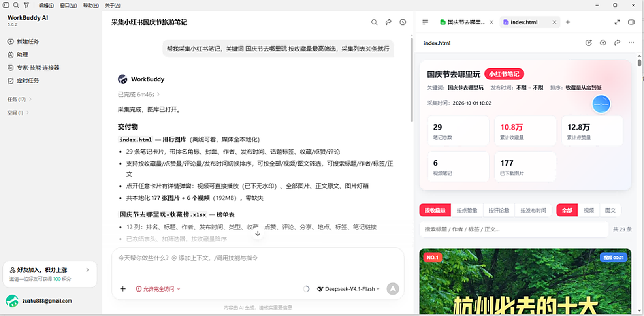Open the 编辑(E) menu
644x316 pixels.
coord(46,5)
